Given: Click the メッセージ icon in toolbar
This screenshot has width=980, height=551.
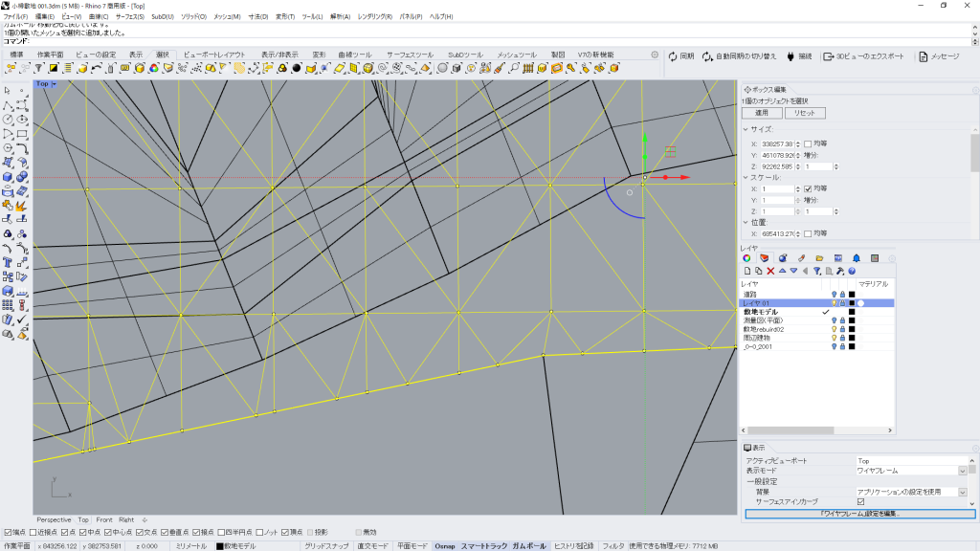Looking at the screenshot, I should (x=924, y=56).
